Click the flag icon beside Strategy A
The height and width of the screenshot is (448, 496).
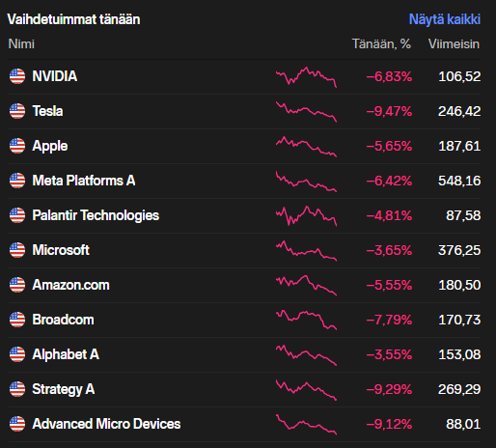click(x=17, y=389)
